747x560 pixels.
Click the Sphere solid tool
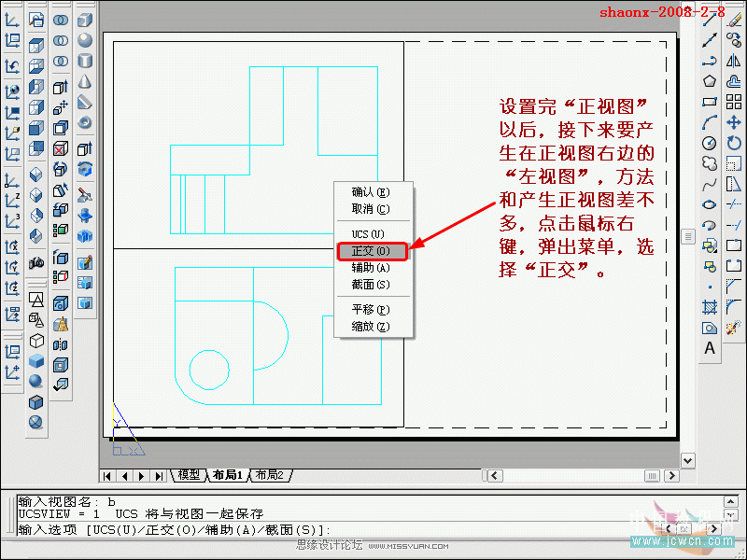click(85, 40)
